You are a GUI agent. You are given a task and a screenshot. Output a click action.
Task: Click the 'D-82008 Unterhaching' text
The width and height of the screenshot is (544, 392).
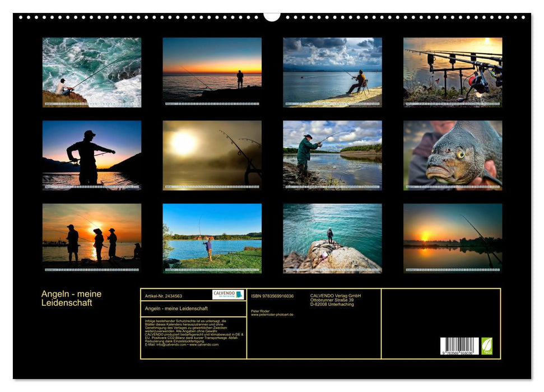point(332,304)
